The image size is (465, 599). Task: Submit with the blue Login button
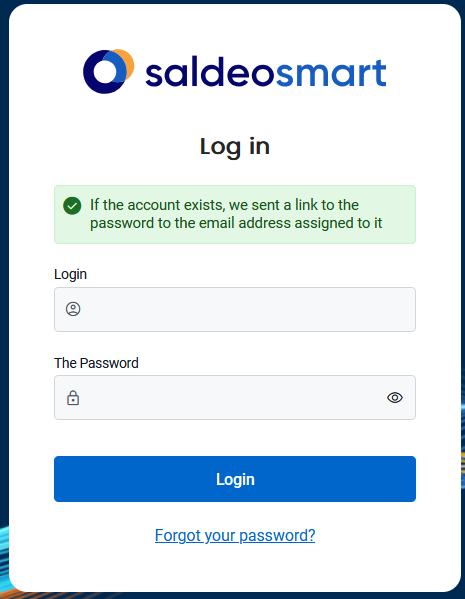(235, 479)
